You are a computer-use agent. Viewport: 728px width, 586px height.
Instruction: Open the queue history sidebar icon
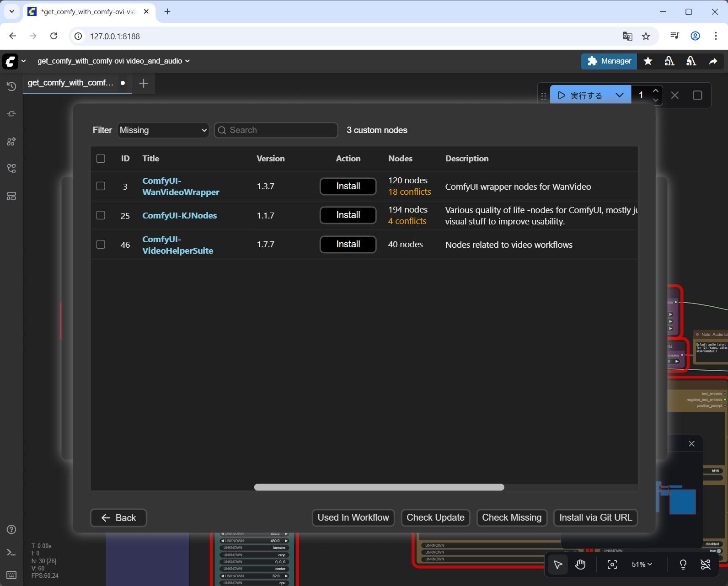coord(11,86)
